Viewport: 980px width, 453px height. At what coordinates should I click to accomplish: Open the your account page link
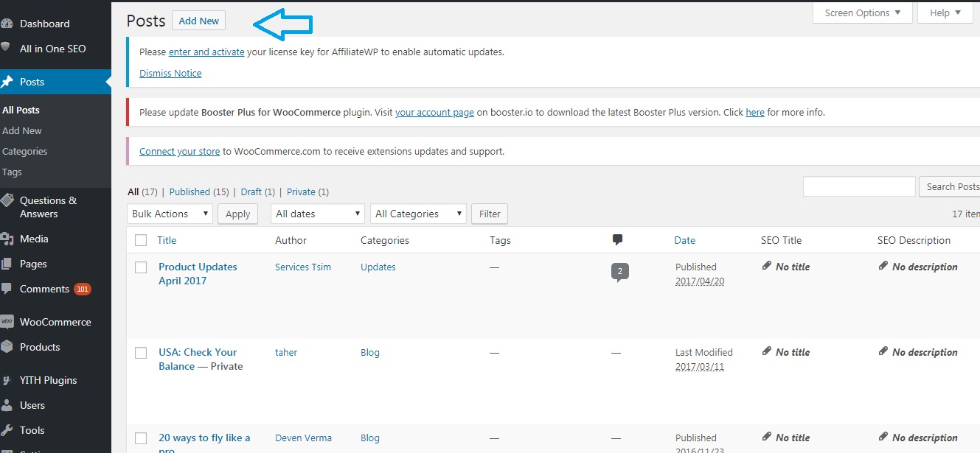(434, 113)
